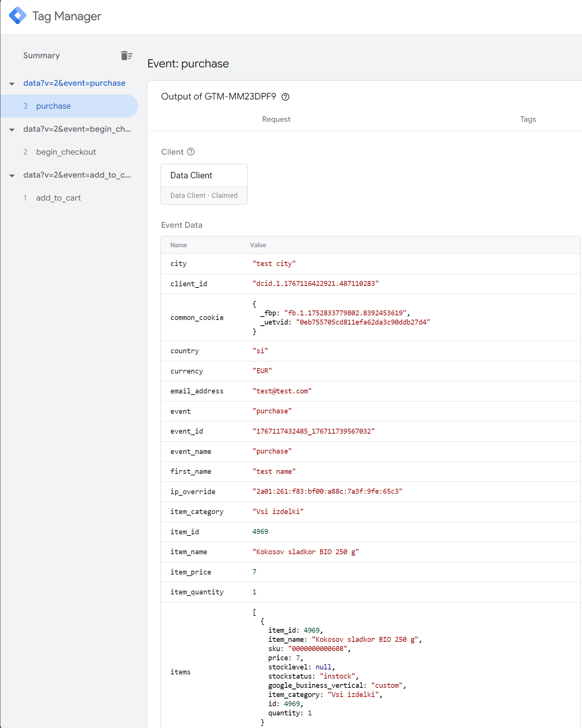Click the clear events trash icon
This screenshot has width=582, height=728.
126,55
